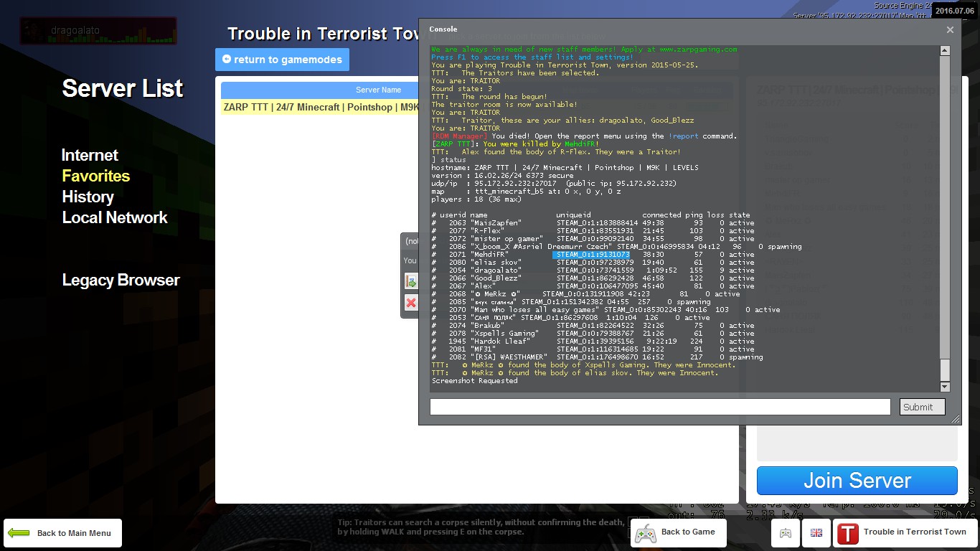Click the green arrow Back to Main Menu icon
Viewport: 980px width, 551px height.
tap(19, 533)
